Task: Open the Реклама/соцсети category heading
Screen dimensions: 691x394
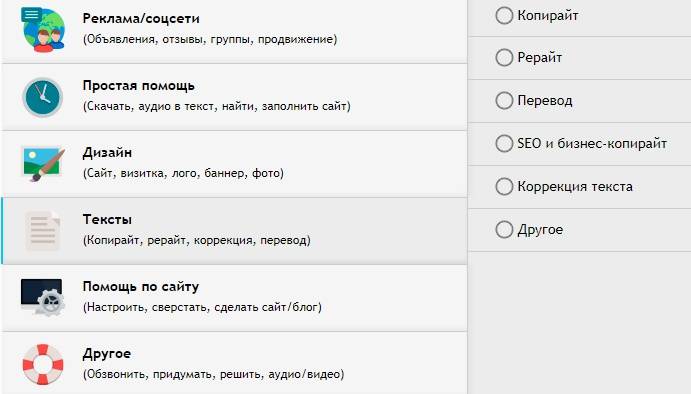Action: (x=141, y=19)
